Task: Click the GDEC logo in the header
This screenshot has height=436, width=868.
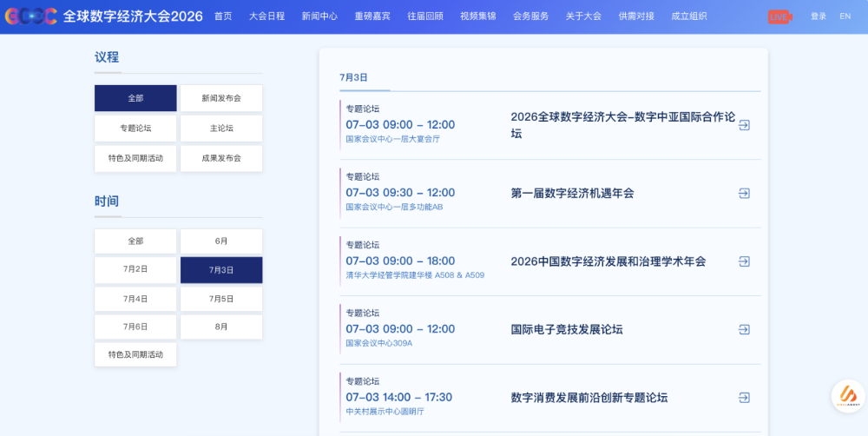Action: (31, 17)
